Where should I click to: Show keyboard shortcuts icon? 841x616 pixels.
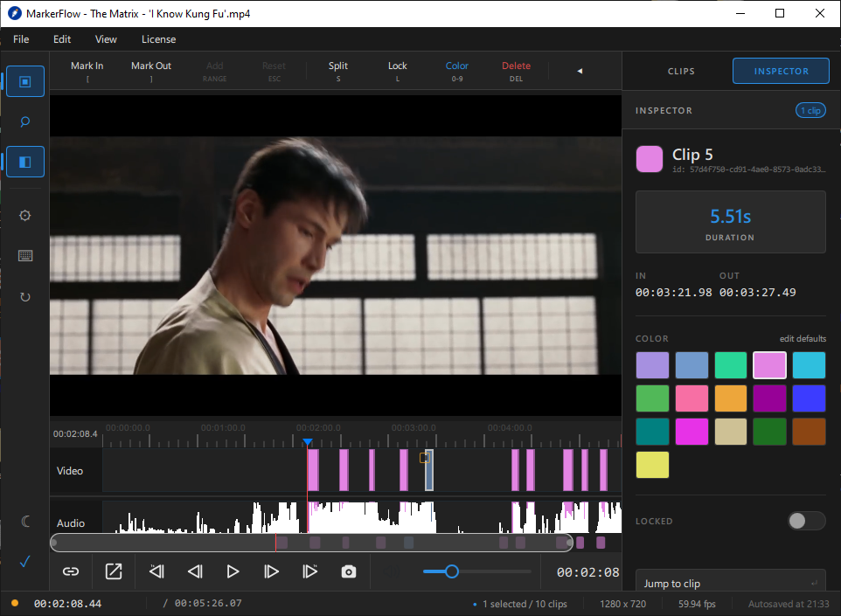click(x=25, y=256)
